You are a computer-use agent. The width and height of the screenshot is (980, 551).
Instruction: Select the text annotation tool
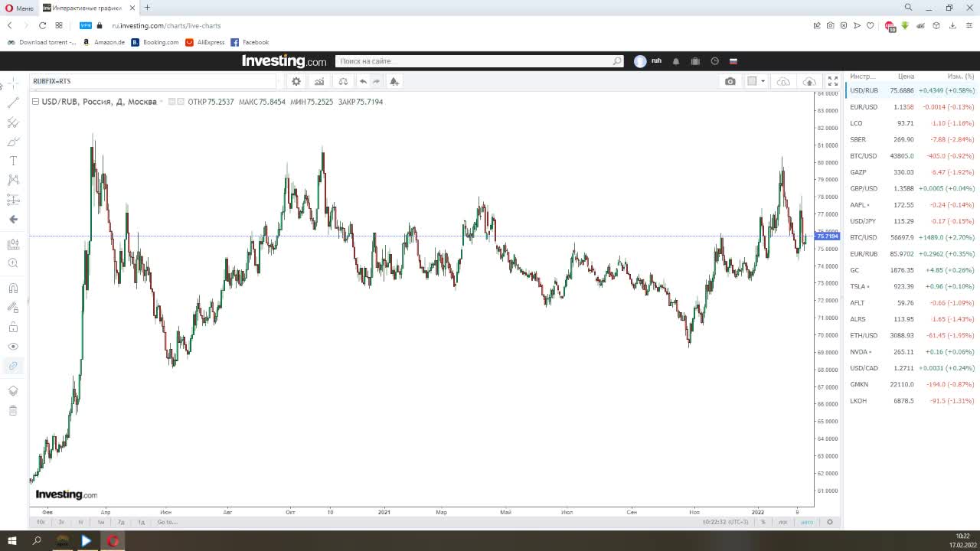[x=13, y=161]
